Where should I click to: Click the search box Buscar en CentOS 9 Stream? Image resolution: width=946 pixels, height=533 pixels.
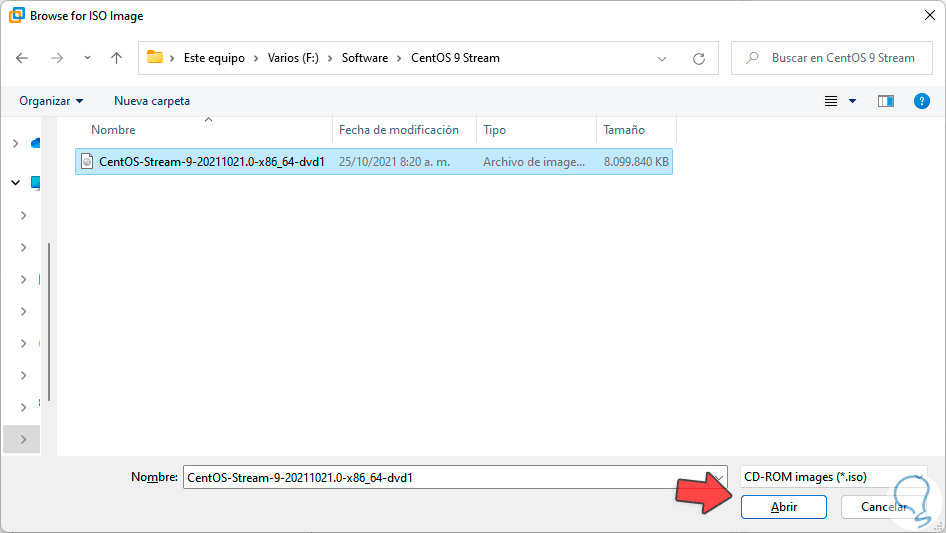831,58
